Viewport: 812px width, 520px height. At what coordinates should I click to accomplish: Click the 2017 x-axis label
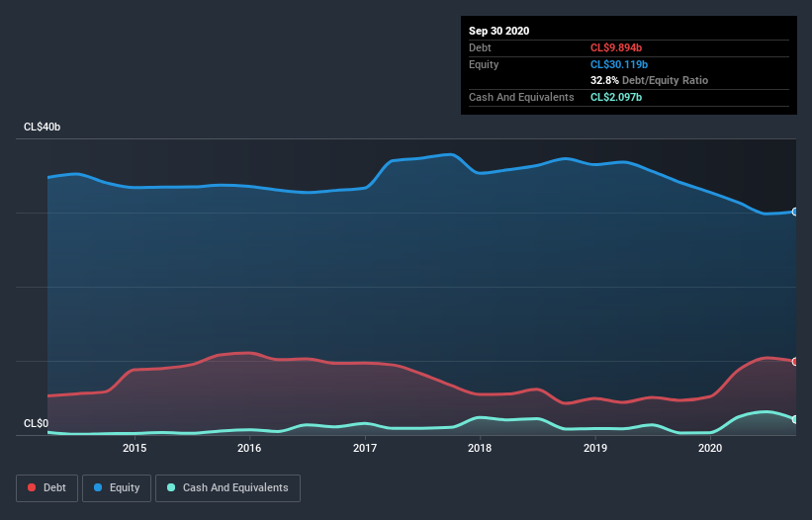coord(365,448)
